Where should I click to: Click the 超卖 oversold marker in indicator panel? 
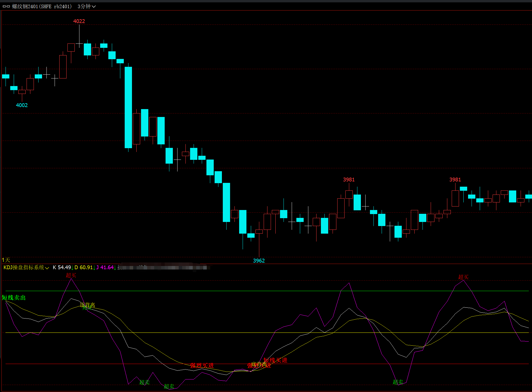(144, 382)
